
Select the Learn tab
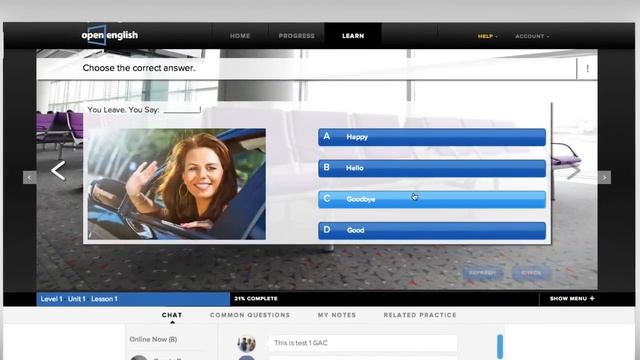pos(353,36)
